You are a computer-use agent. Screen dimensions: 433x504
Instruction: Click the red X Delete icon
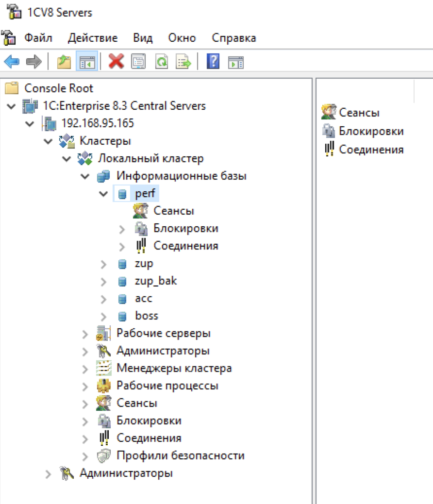pyautogui.click(x=116, y=61)
